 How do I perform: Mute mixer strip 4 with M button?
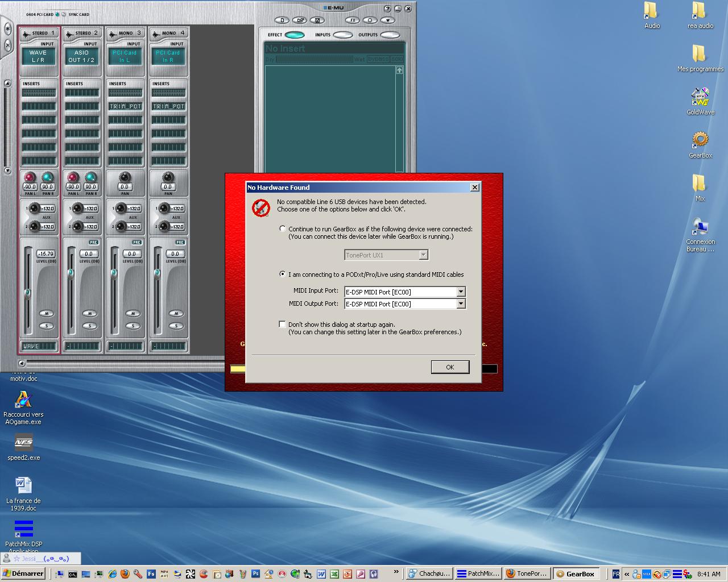pyautogui.click(x=176, y=313)
